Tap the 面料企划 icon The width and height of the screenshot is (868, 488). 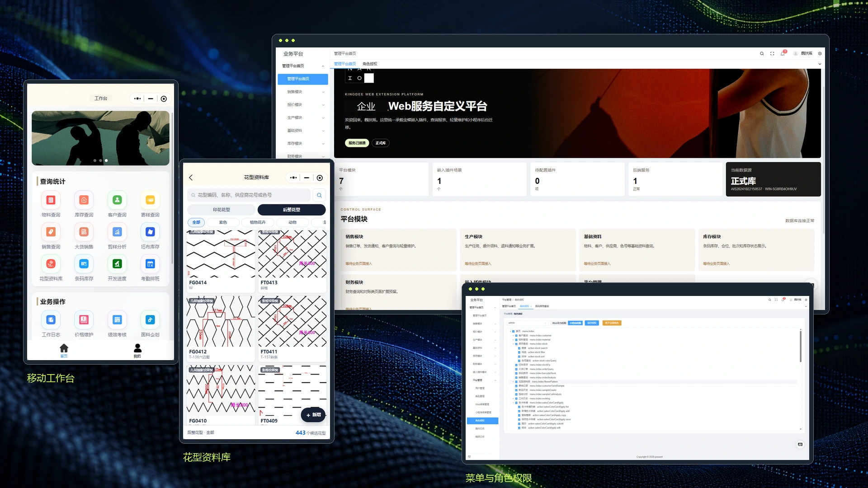click(150, 320)
